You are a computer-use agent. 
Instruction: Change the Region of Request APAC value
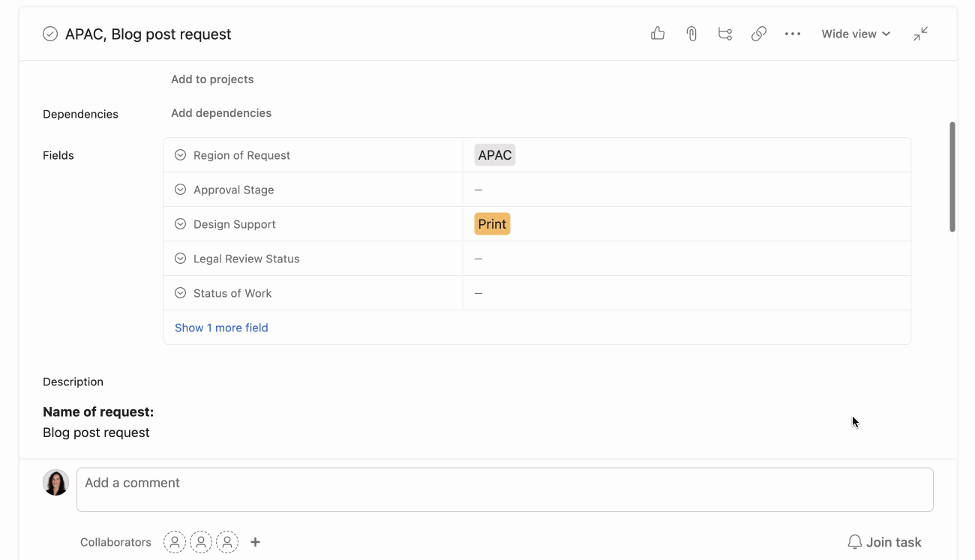[x=494, y=154]
